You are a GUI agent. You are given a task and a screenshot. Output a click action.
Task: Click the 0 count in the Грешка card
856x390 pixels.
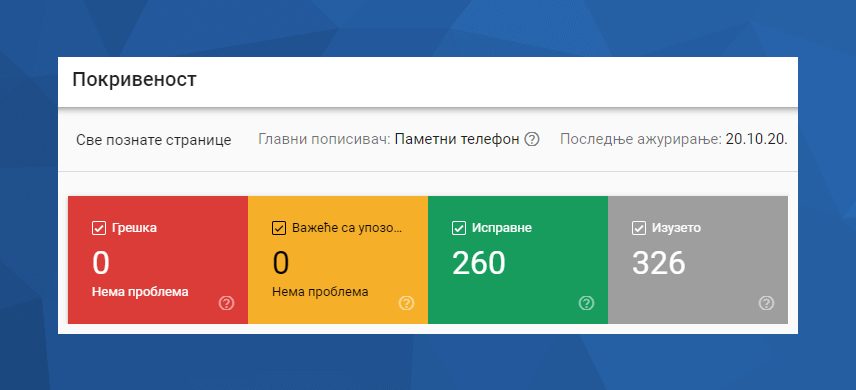[x=101, y=263]
